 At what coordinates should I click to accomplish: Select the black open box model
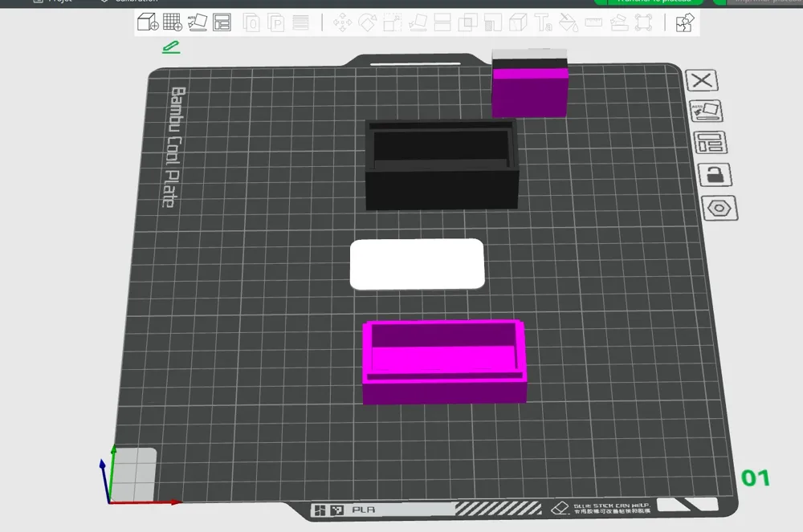coord(442,164)
